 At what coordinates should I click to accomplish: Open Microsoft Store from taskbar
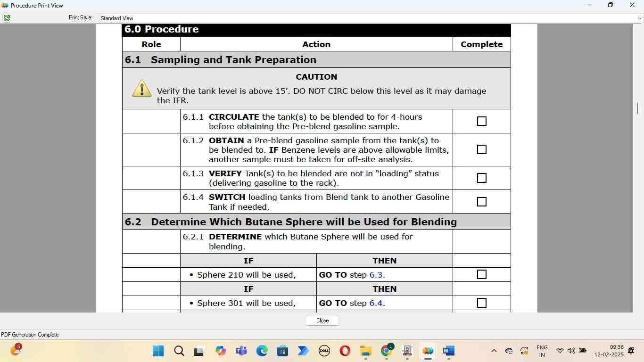[282, 351]
